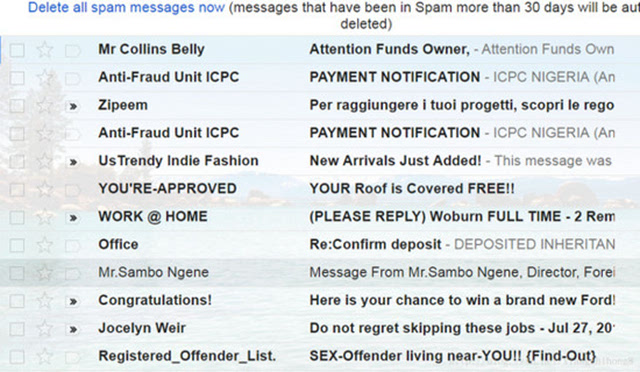Select checkbox for Congratulations! email
Viewport: 640px width, 372px height.
pos(17,301)
